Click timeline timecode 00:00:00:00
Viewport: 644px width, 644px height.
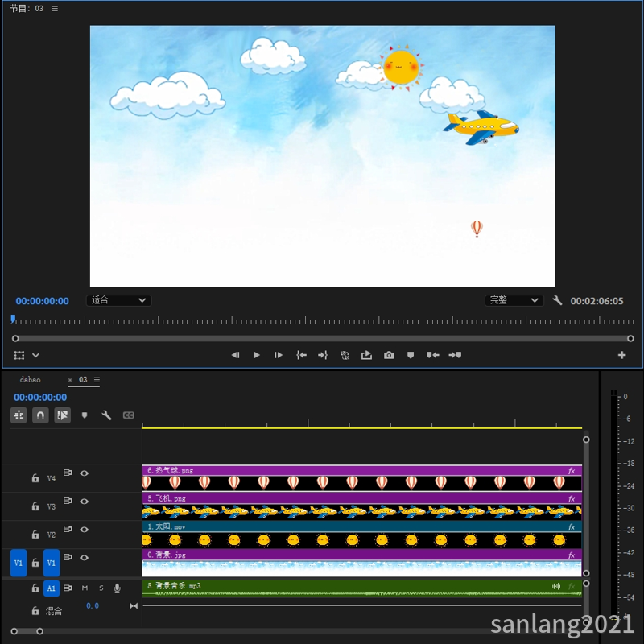pyautogui.click(x=40, y=397)
